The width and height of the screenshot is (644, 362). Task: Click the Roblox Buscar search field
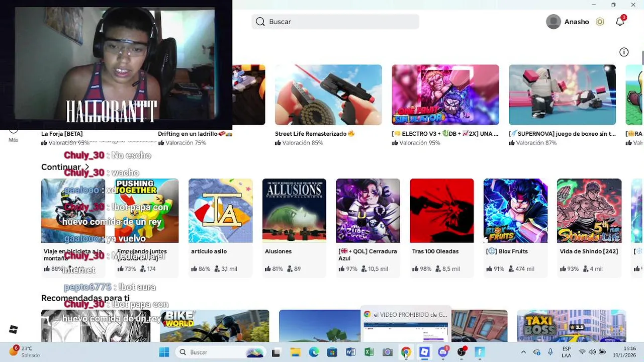coord(335,22)
